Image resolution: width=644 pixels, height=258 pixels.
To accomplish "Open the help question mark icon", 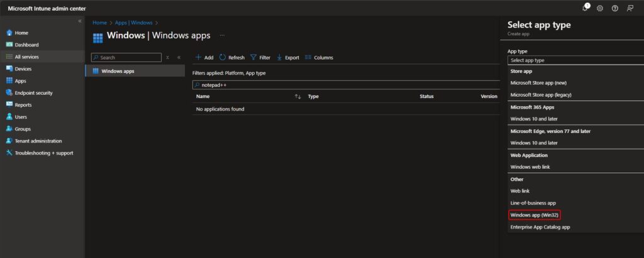I will click(615, 8).
